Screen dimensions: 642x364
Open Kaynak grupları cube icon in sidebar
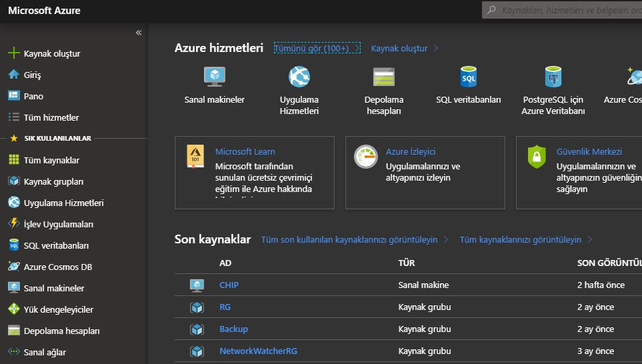pyautogui.click(x=13, y=181)
